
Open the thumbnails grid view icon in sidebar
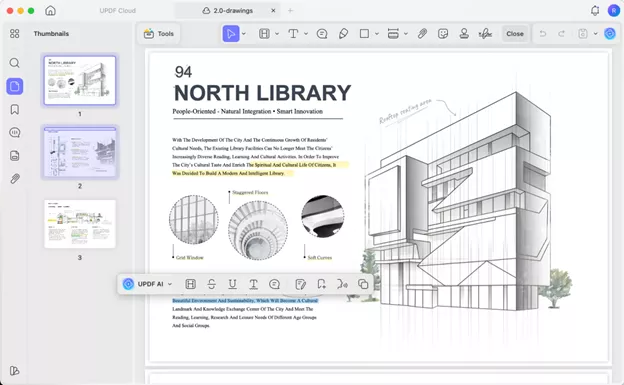(x=14, y=34)
